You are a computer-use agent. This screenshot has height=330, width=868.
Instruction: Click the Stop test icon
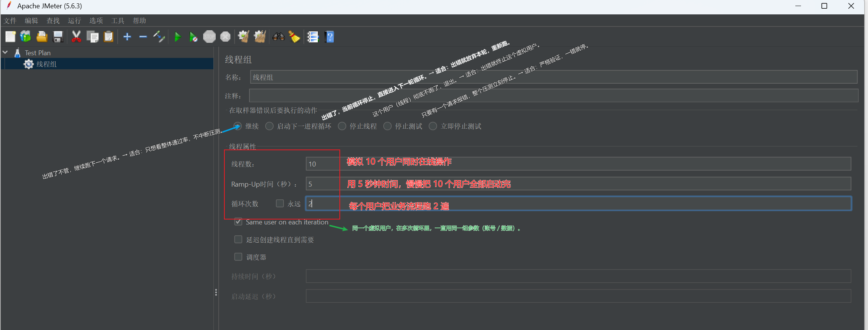(x=209, y=37)
